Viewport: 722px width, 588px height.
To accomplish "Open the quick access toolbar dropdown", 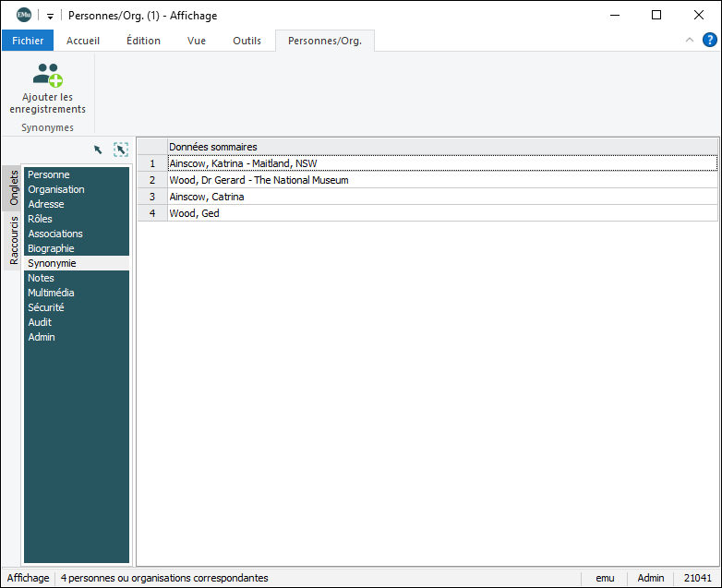I will click(x=50, y=16).
